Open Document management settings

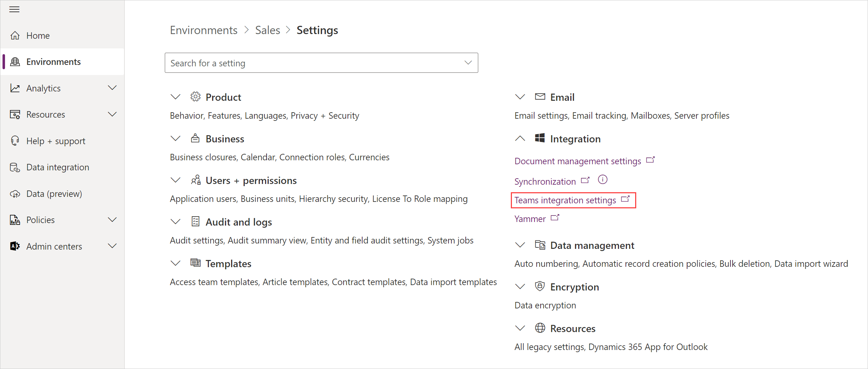pos(577,161)
